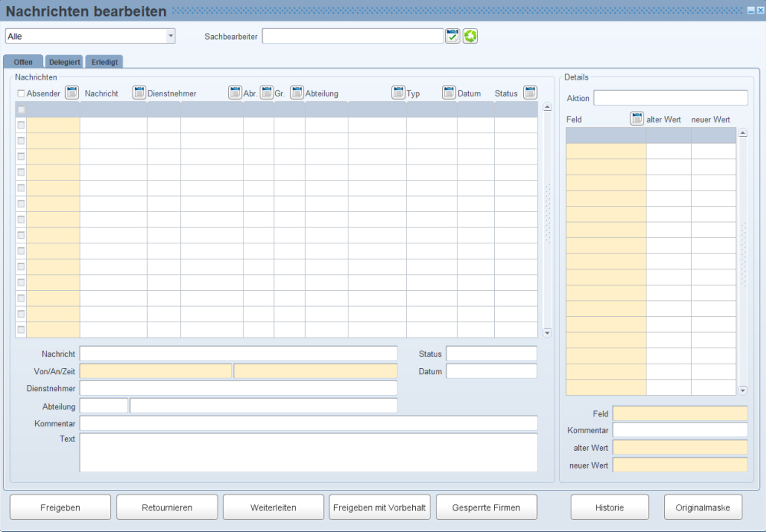Click list icon left of Dienstnehmer header
Image resolution: width=766 pixels, height=532 pixels.
pyautogui.click(x=139, y=93)
